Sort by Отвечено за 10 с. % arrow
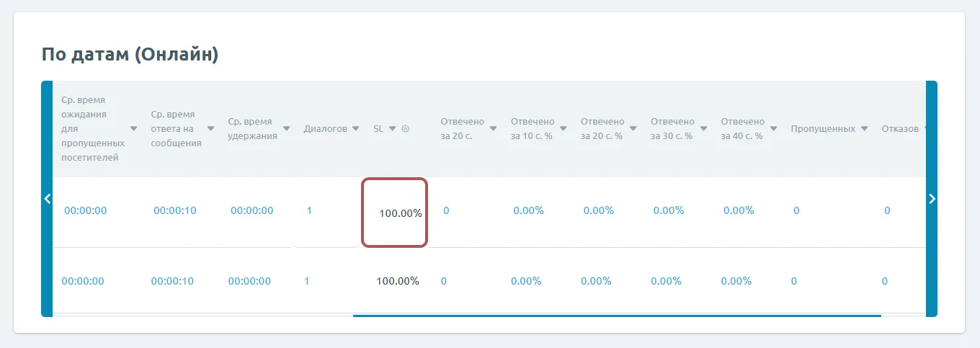 click(563, 129)
